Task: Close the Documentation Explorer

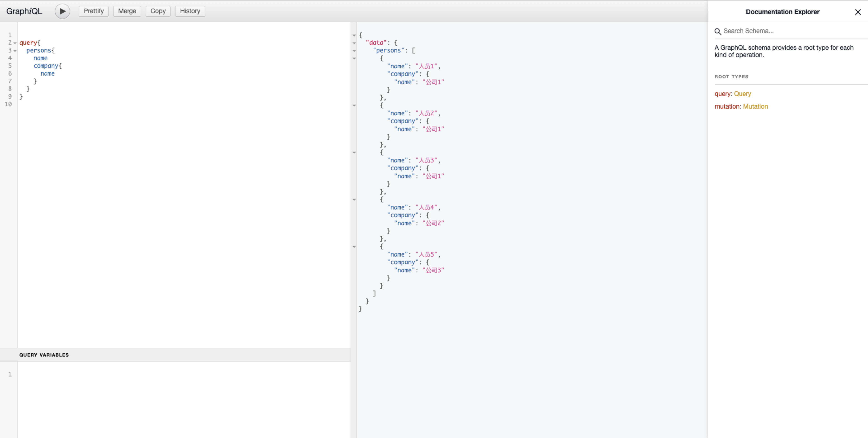Action: pos(858,12)
